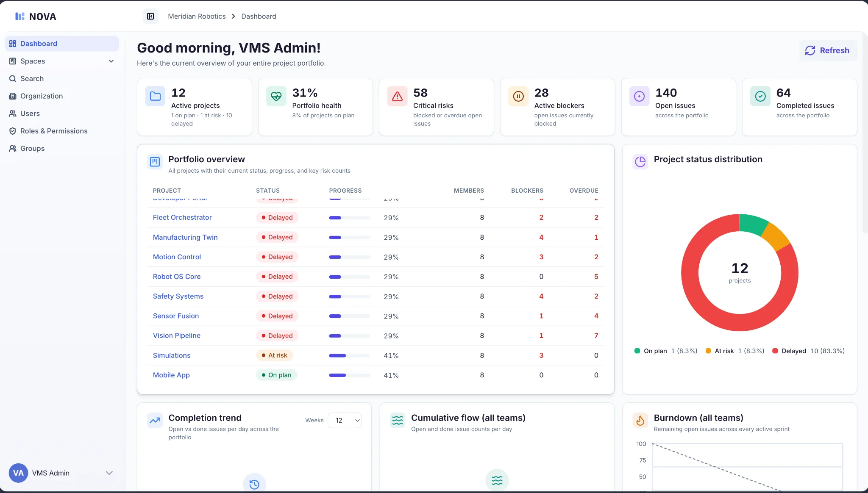Click the orange At risk legend swatch
The height and width of the screenshot is (493, 868).
pos(708,351)
